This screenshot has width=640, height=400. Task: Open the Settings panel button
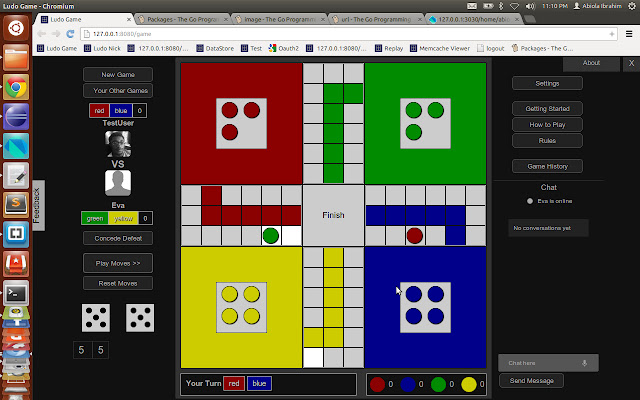547,83
